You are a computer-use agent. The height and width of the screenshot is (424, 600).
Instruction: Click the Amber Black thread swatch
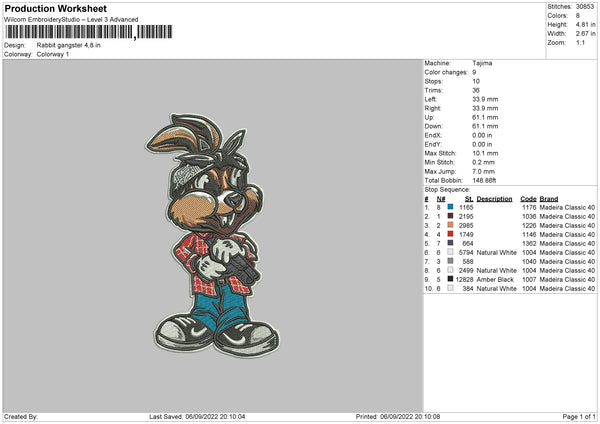tap(450, 279)
